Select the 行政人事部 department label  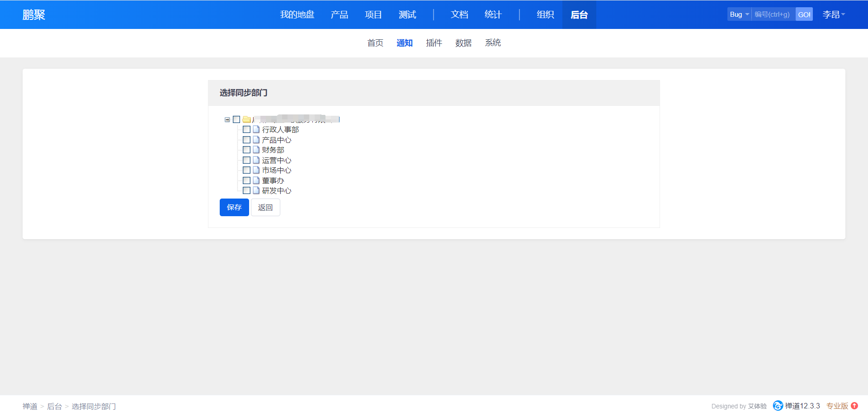click(280, 130)
